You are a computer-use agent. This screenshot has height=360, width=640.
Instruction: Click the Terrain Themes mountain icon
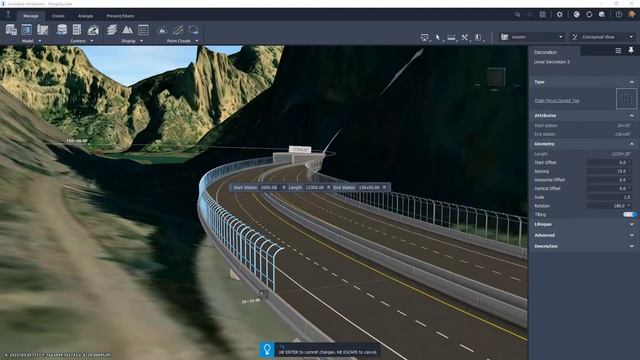127,30
